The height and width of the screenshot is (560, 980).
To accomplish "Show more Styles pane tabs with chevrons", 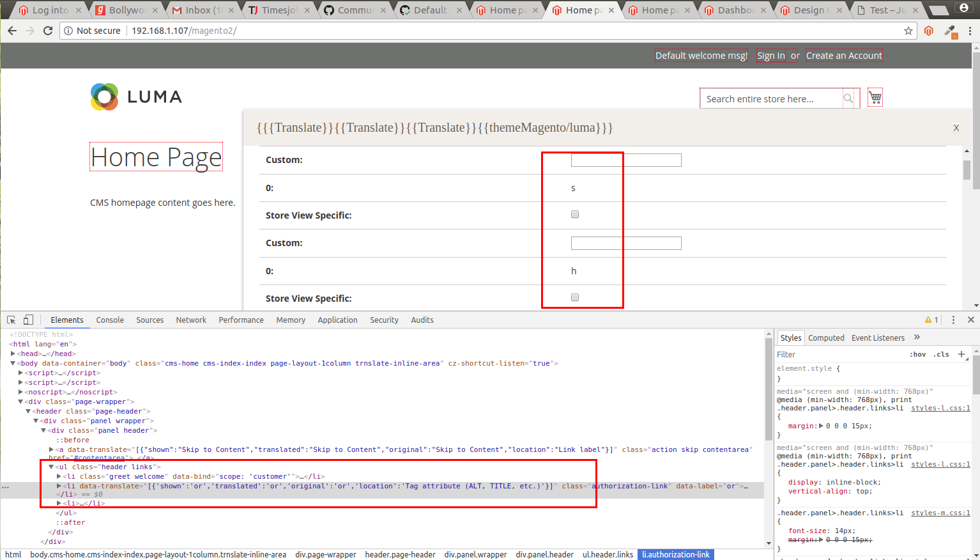I will (x=917, y=338).
